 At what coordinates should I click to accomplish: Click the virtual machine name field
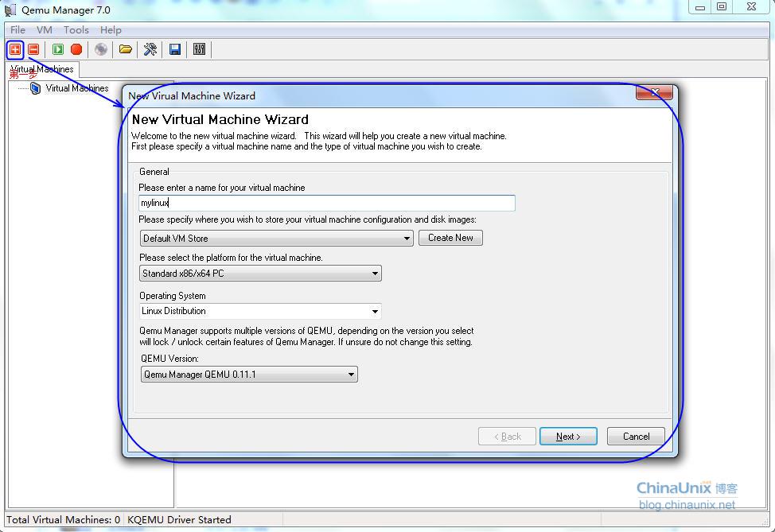(x=327, y=203)
